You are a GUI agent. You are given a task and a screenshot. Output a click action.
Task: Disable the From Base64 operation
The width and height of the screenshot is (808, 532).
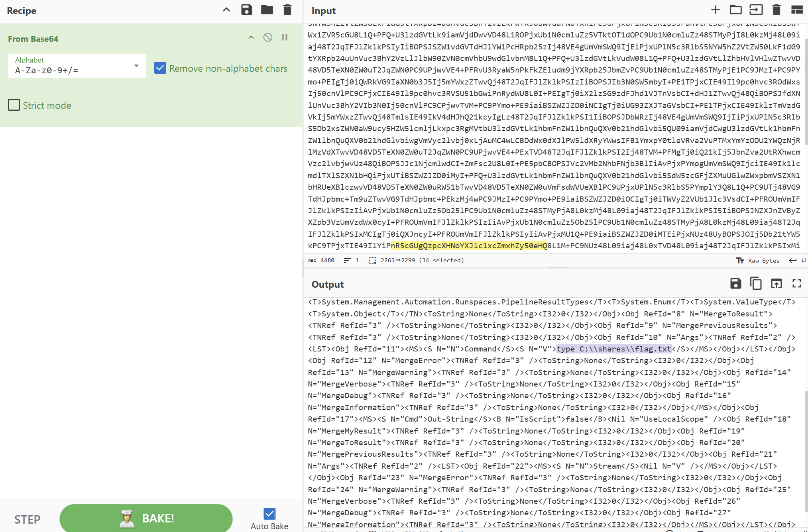(268, 37)
